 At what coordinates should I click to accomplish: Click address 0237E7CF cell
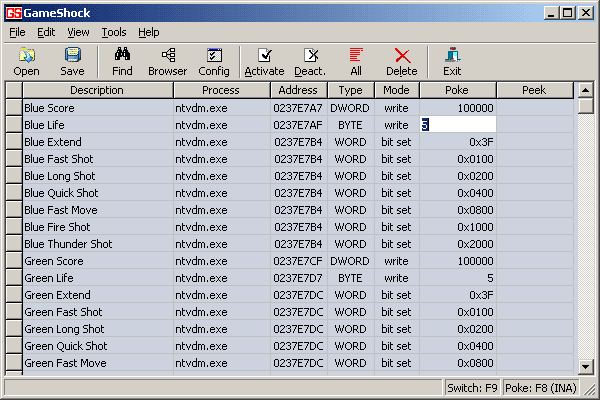pyautogui.click(x=299, y=261)
